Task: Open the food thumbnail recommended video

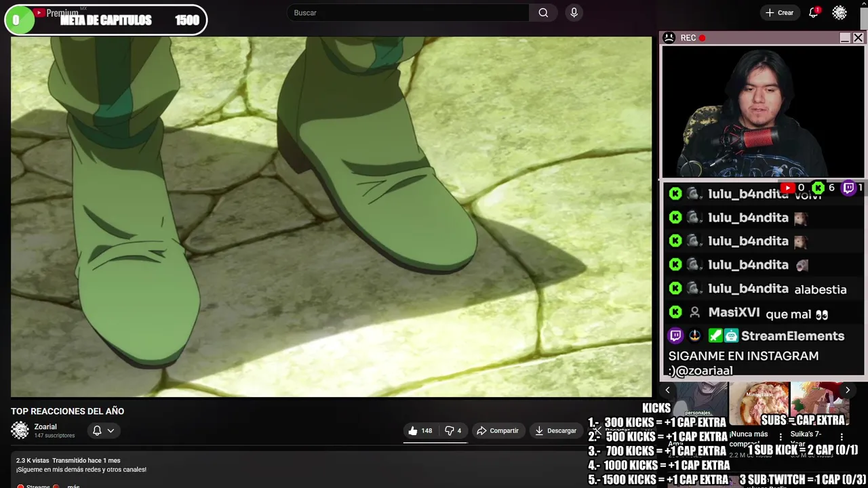Action: pos(759,403)
